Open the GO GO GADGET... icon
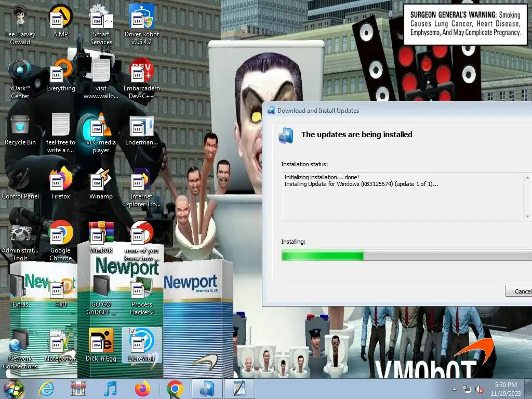 coord(101,295)
